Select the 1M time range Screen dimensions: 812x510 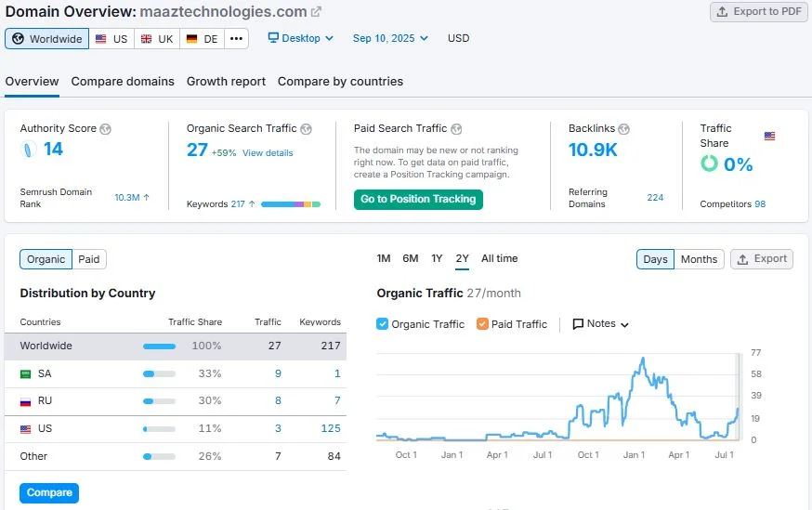pos(384,258)
